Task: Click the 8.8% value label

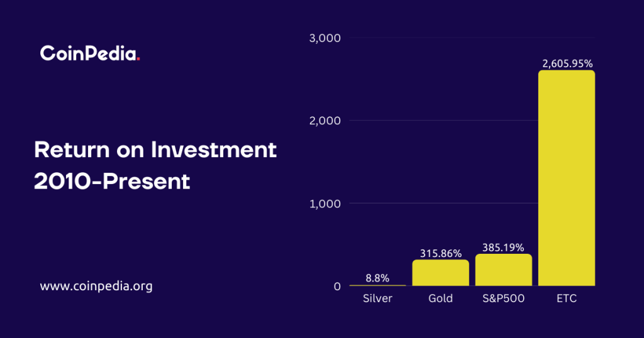Action: click(x=378, y=278)
